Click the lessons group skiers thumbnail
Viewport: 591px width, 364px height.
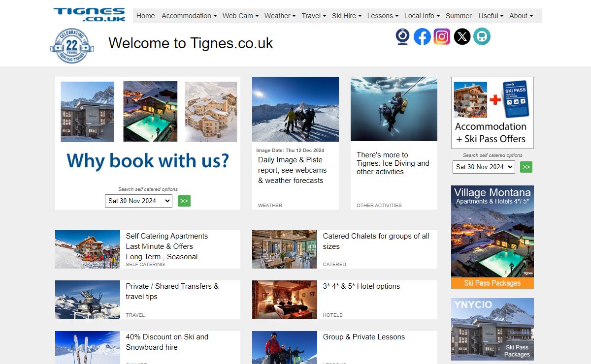(x=285, y=348)
